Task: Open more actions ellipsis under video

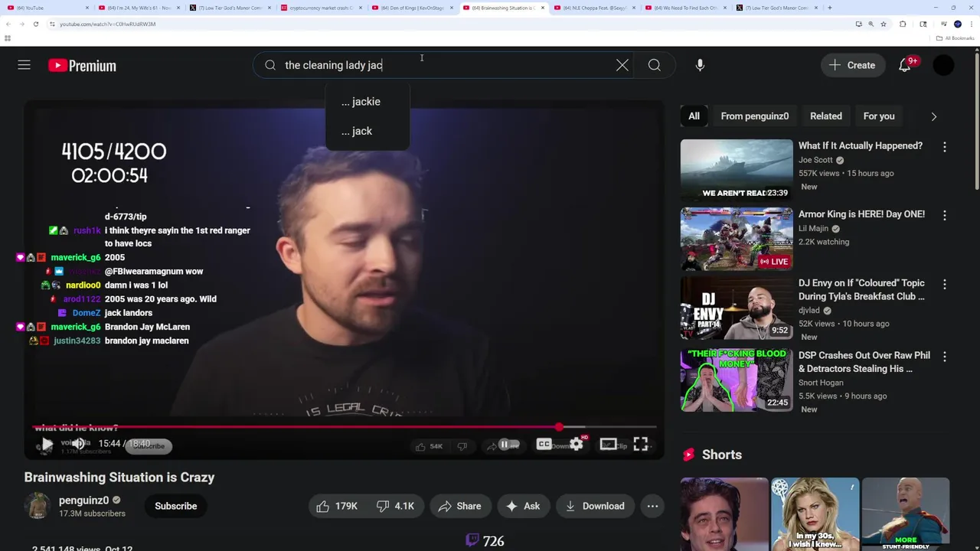Action: coord(652,506)
